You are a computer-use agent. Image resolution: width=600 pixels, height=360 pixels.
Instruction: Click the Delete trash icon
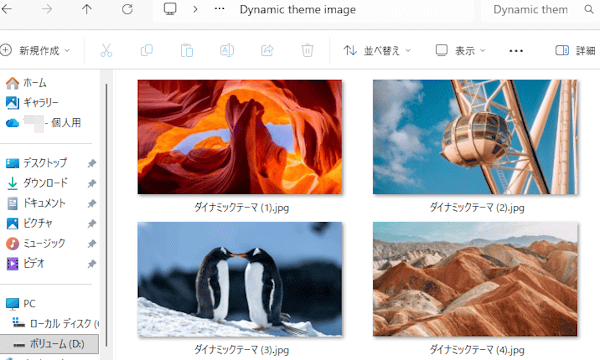(307, 50)
